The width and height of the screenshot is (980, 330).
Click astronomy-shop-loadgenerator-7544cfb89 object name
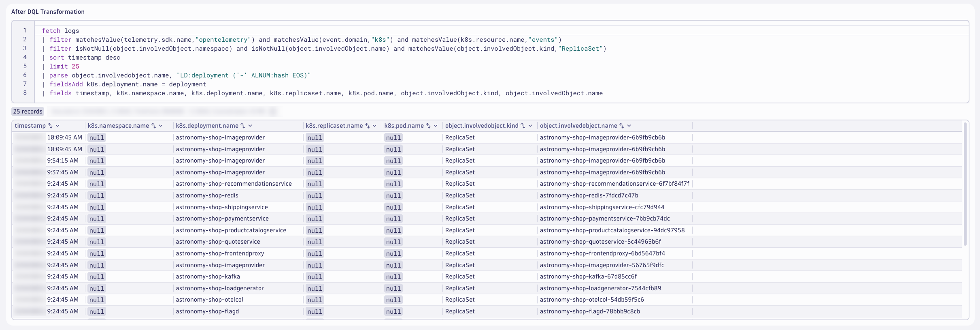(x=600, y=288)
